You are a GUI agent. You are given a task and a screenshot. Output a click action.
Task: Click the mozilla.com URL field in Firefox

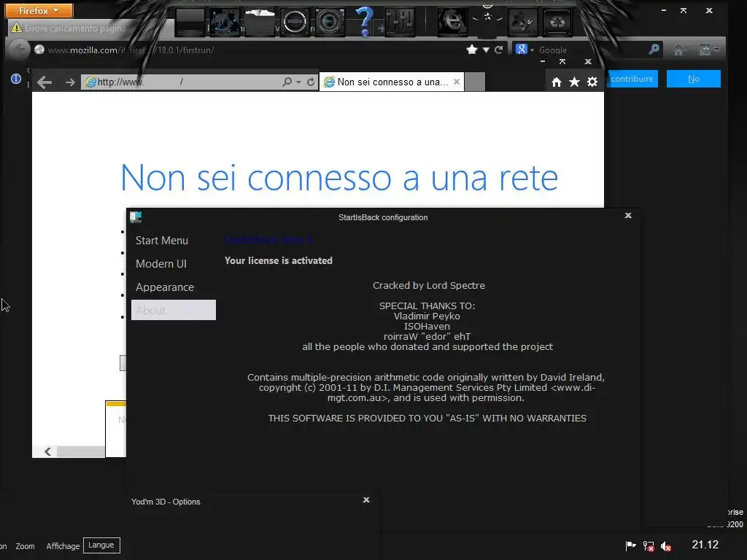pos(248,50)
